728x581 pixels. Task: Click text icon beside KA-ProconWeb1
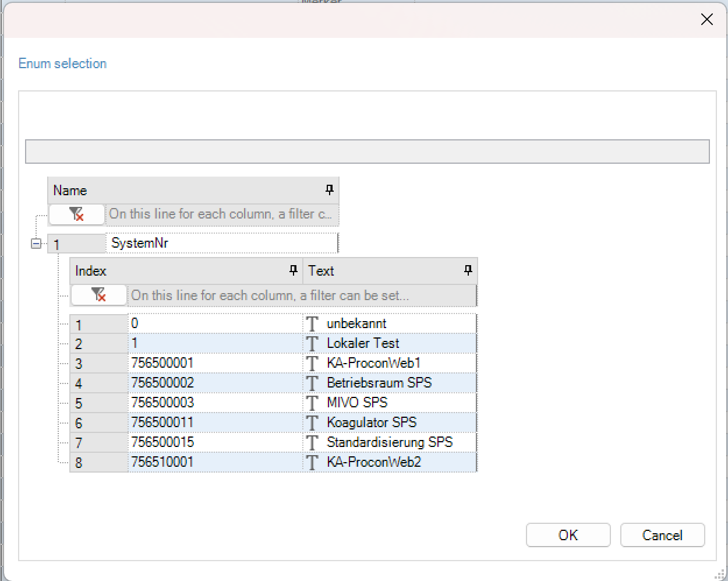pos(313,363)
